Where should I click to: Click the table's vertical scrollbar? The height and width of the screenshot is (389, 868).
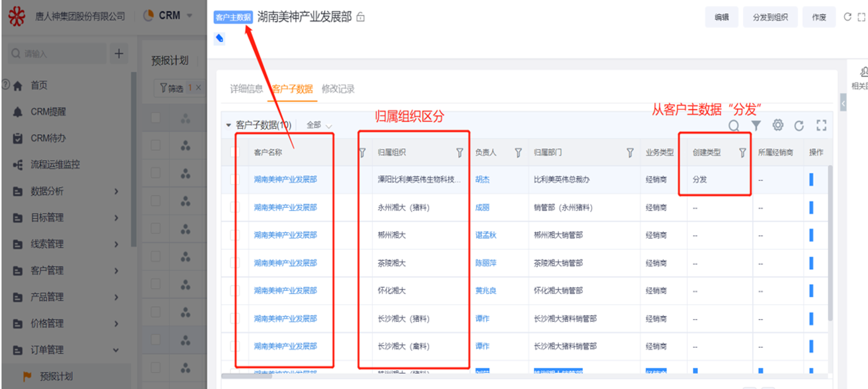pos(830,243)
